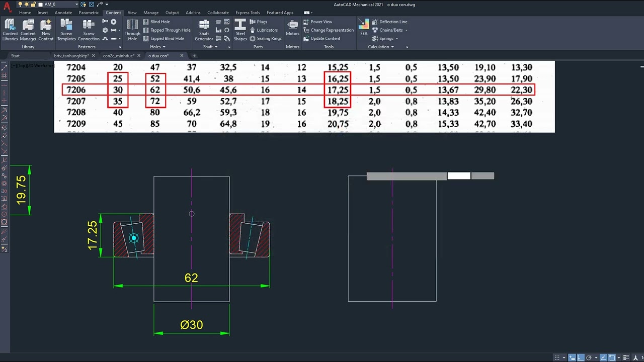Switch to Manage ribbon tab
The image size is (644, 362).
coord(151,13)
